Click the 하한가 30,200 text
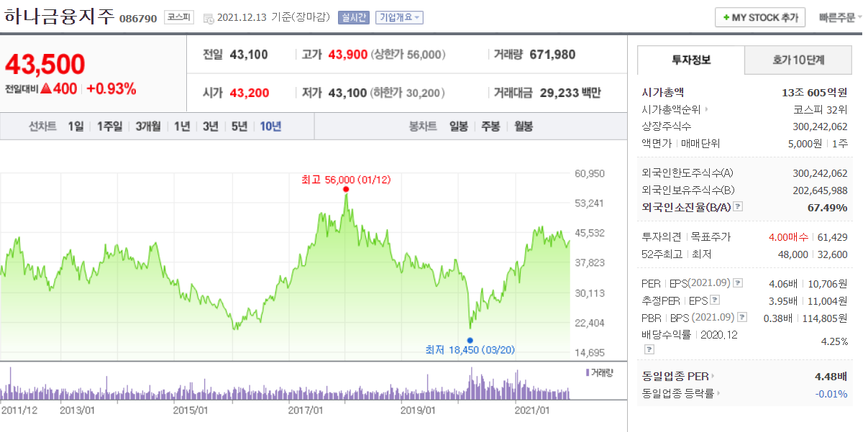 408,93
